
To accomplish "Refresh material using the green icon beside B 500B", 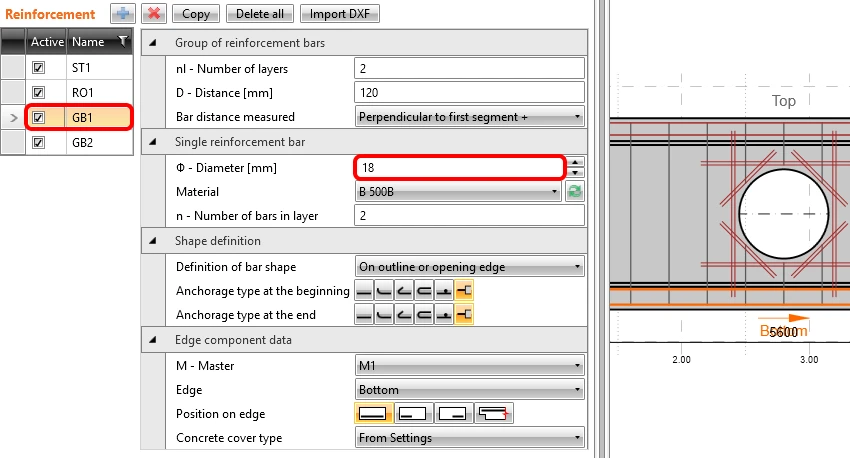I will coord(575,191).
